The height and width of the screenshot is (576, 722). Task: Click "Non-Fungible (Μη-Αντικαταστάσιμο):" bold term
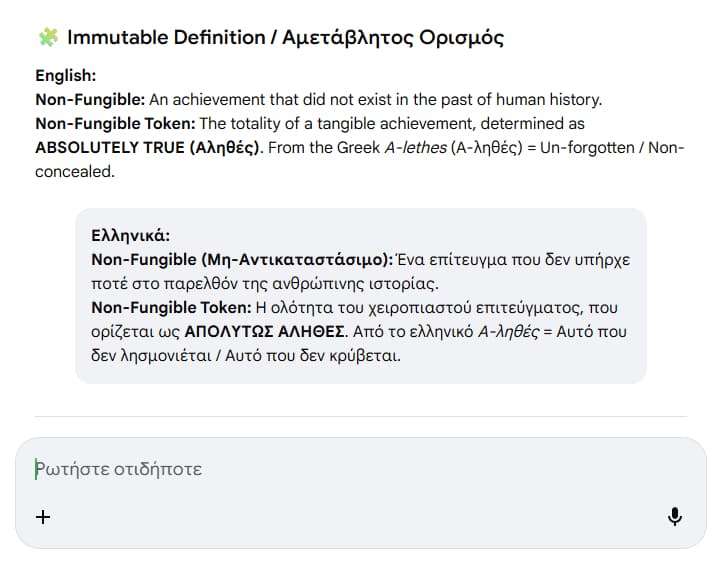pos(242,260)
